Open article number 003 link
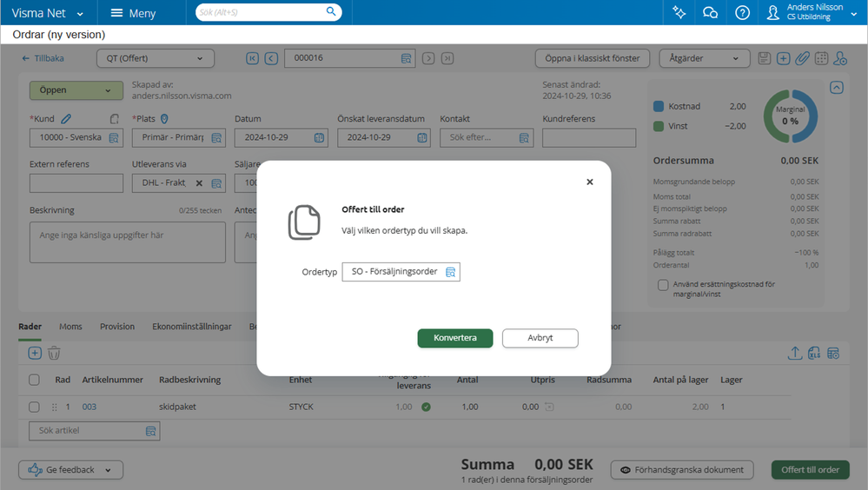 (89, 407)
